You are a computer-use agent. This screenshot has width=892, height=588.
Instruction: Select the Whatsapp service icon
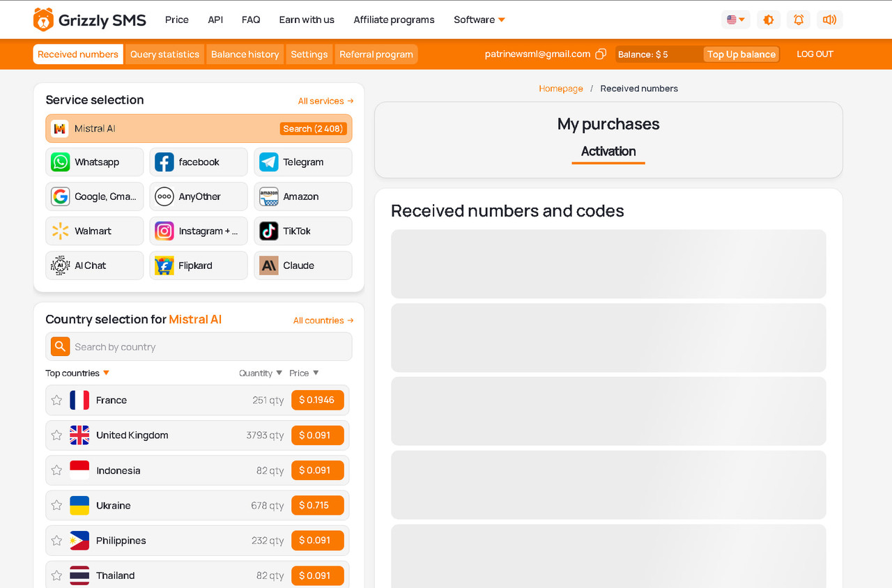click(x=61, y=162)
